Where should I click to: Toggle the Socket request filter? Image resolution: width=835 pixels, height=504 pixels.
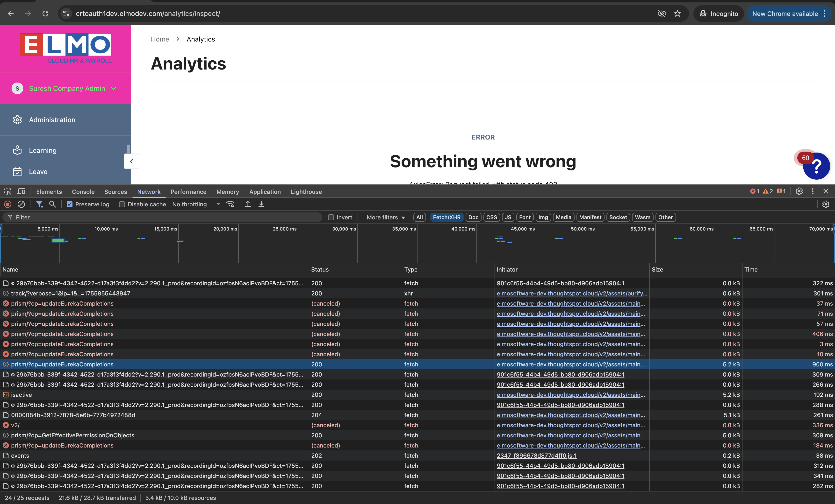pos(618,217)
